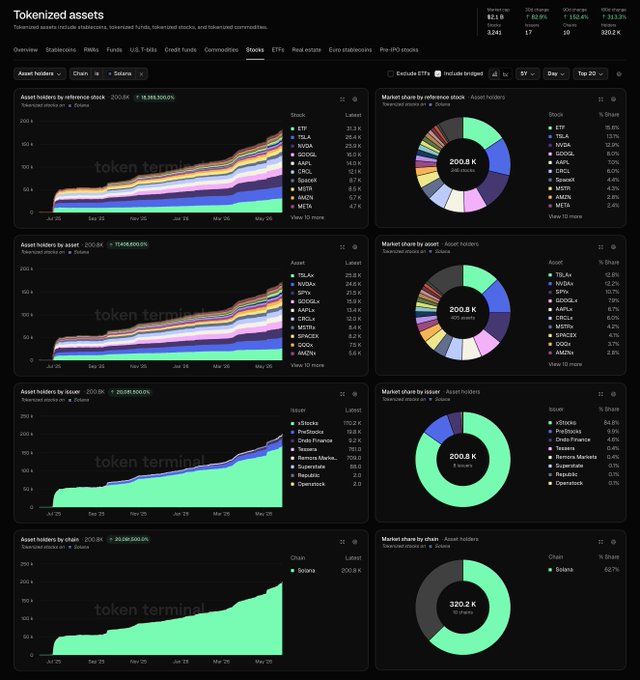Click Superstate row in issuer holders legend
The image size is (640, 680).
pos(326,467)
